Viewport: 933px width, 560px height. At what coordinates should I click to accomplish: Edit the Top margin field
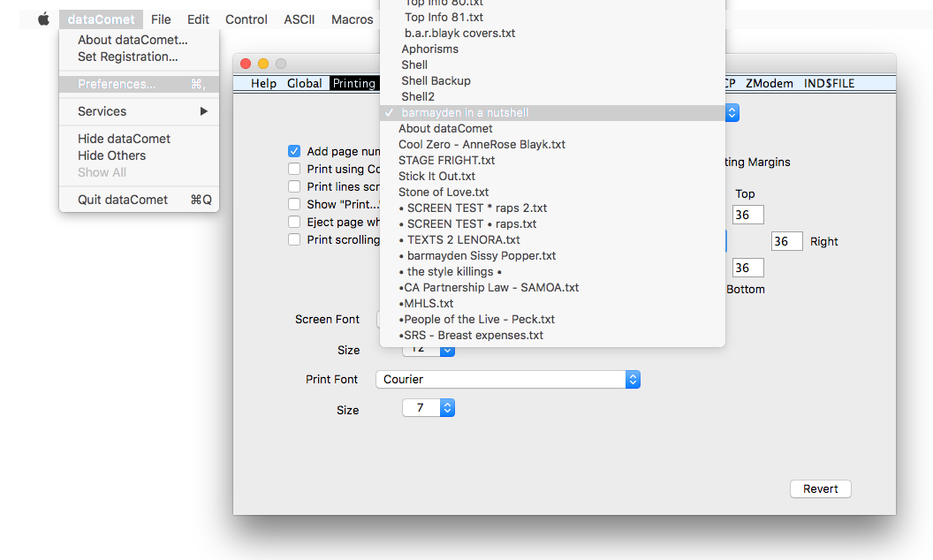[x=748, y=215]
